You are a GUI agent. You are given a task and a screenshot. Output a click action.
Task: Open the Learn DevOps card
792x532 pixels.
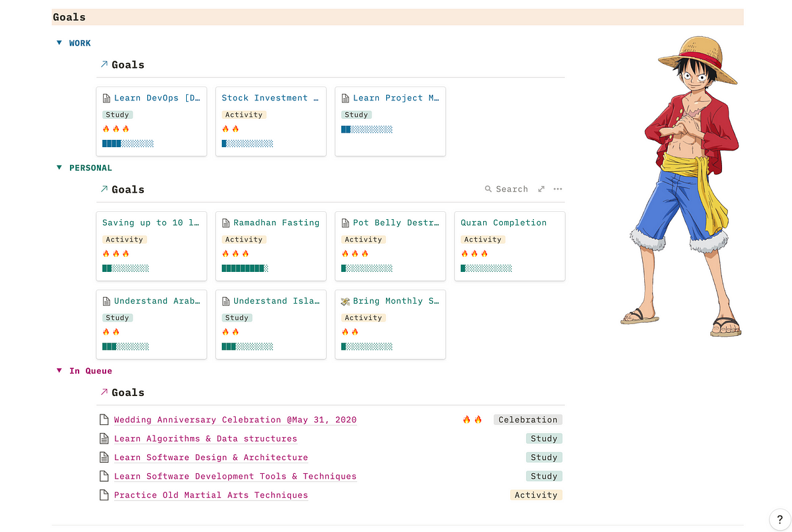click(152, 121)
